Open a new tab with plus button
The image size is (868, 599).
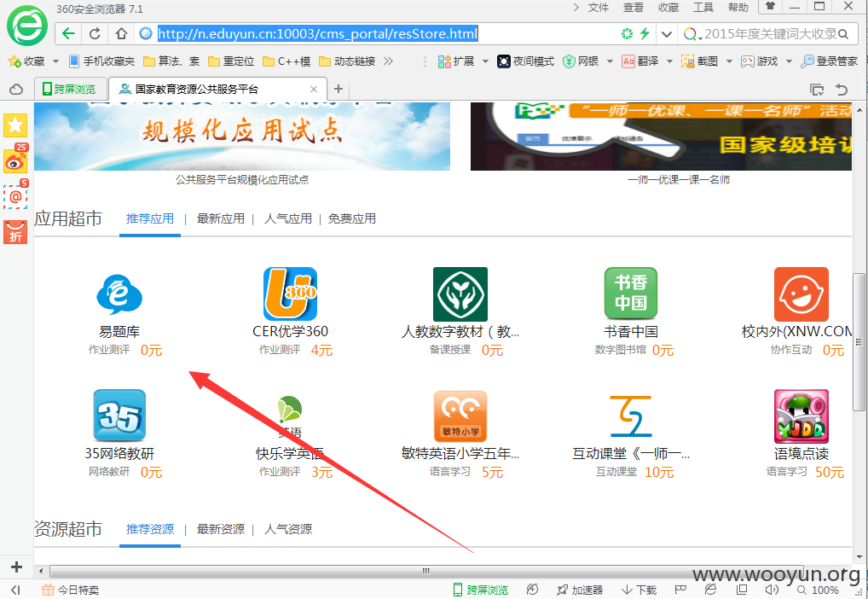tap(339, 90)
